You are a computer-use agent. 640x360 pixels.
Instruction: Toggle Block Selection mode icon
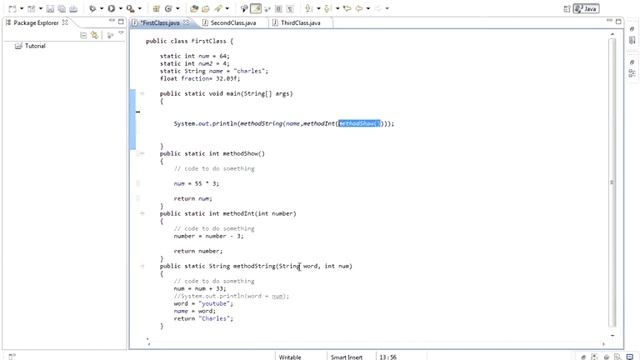(x=278, y=9)
